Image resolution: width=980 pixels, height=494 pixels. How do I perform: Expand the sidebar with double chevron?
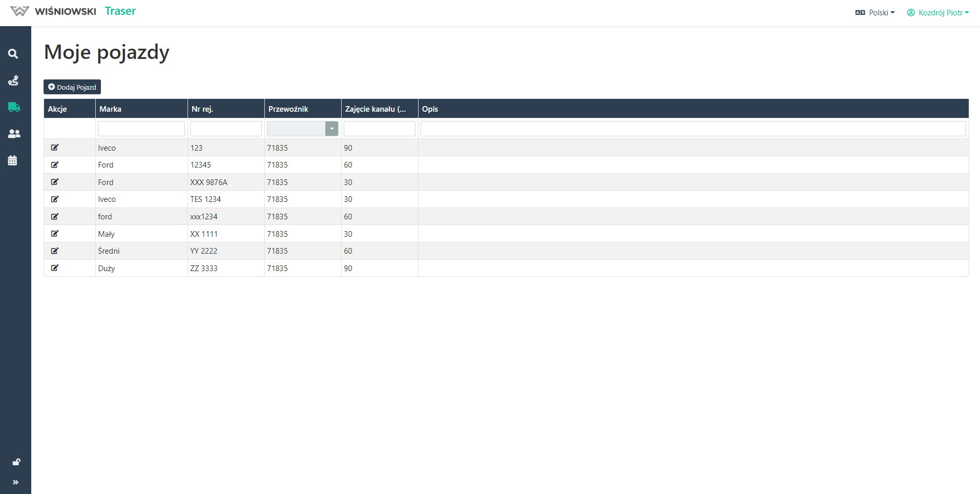[15, 482]
